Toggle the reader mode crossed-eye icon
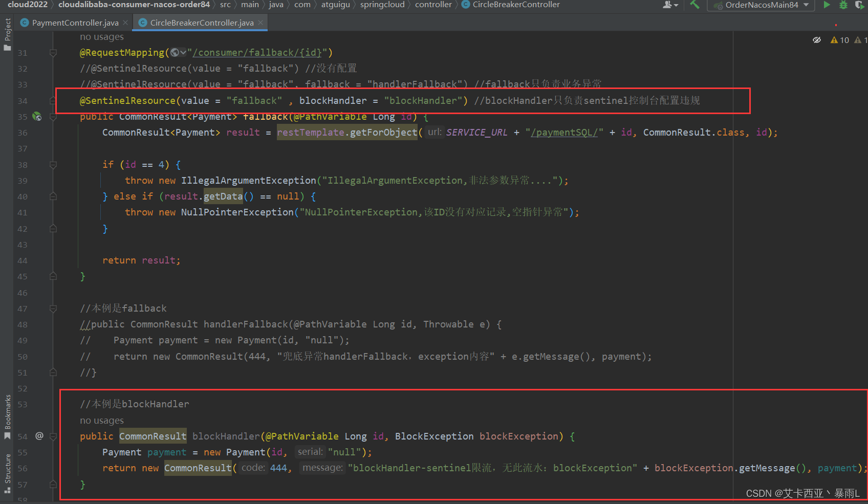 [817, 40]
